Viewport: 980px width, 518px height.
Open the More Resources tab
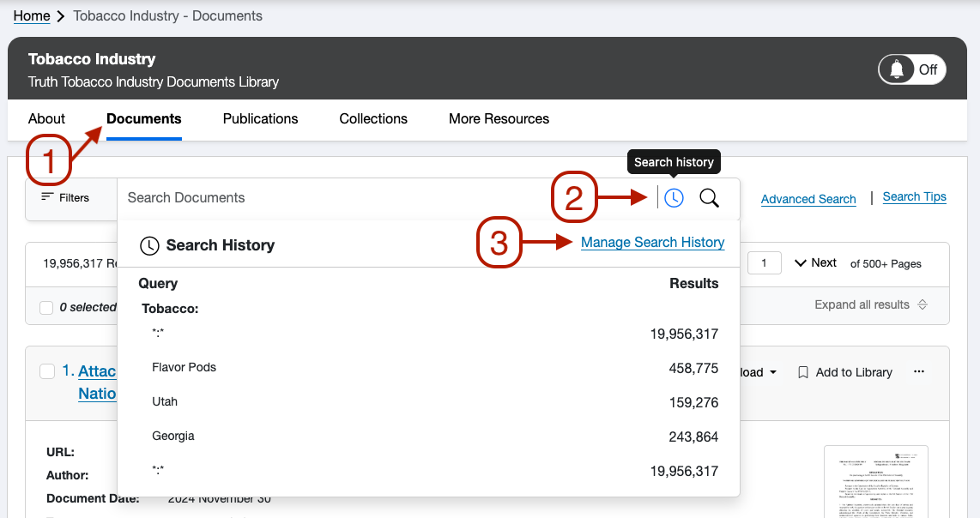pyautogui.click(x=499, y=118)
